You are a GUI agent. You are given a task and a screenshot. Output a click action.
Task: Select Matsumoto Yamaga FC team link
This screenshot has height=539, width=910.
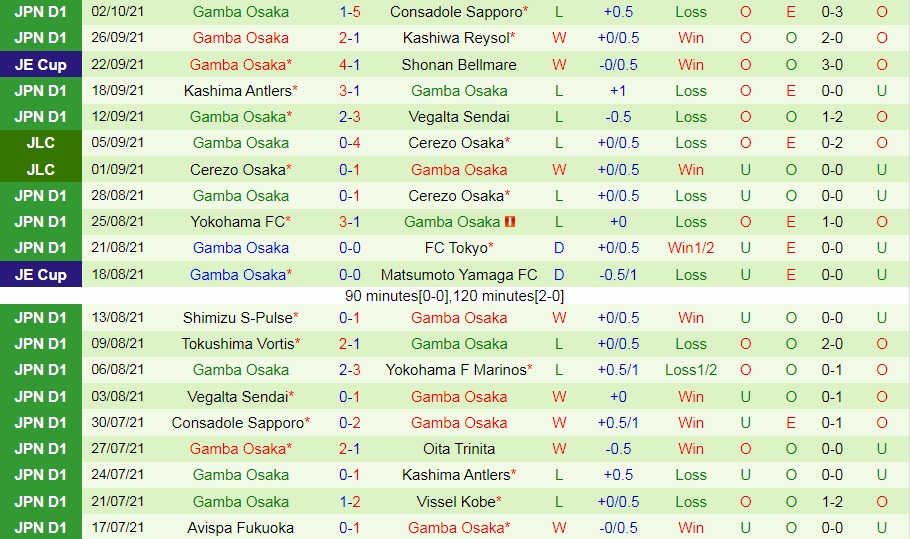click(x=459, y=274)
